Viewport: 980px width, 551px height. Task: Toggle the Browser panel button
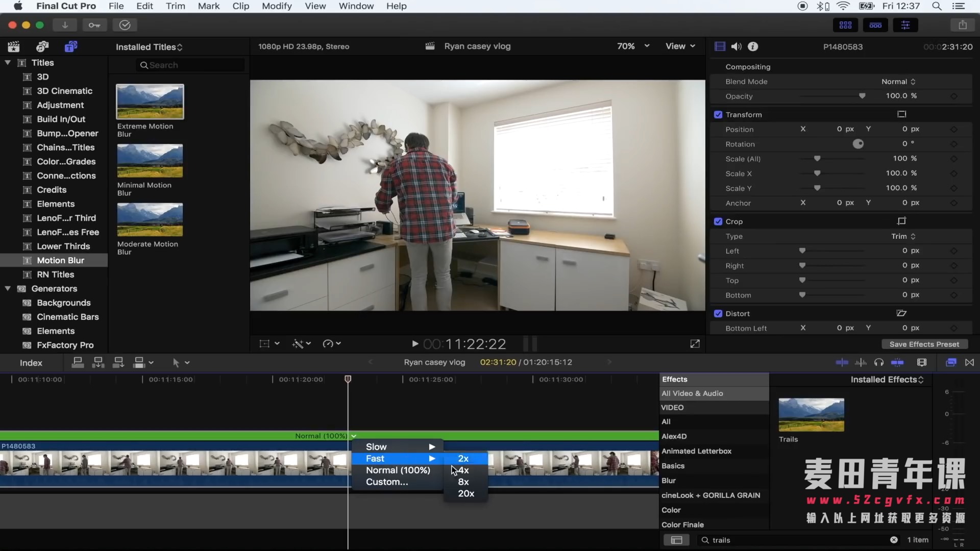(x=845, y=25)
